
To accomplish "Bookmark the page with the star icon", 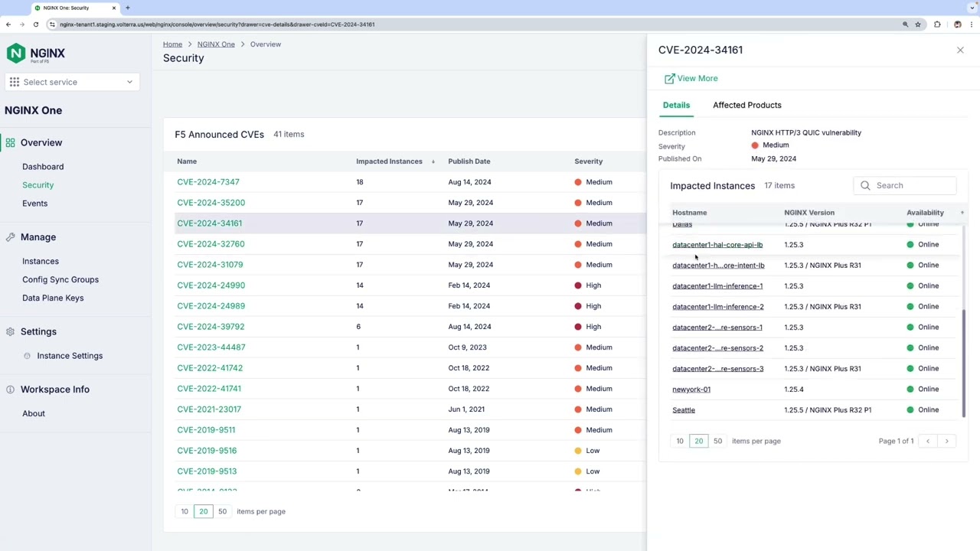I will coord(918,24).
